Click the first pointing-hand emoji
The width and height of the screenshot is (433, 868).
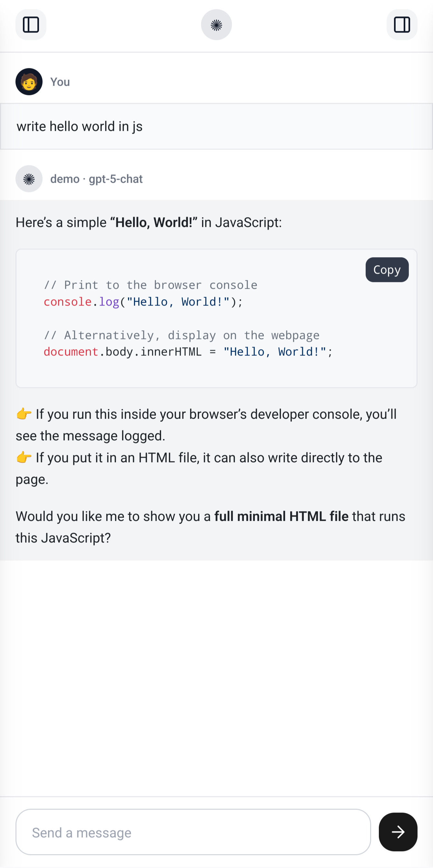coord(24,414)
